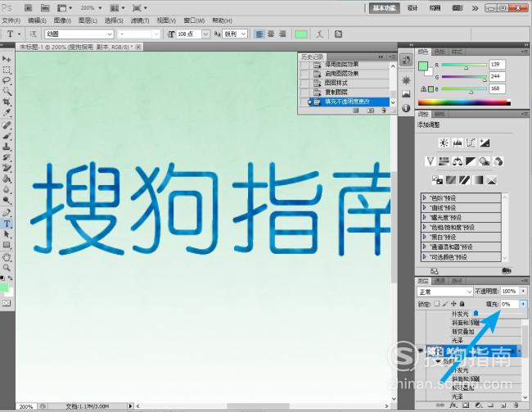This screenshot has height=412, width=532.
Task: Delete the current history state
Action: pos(383,111)
